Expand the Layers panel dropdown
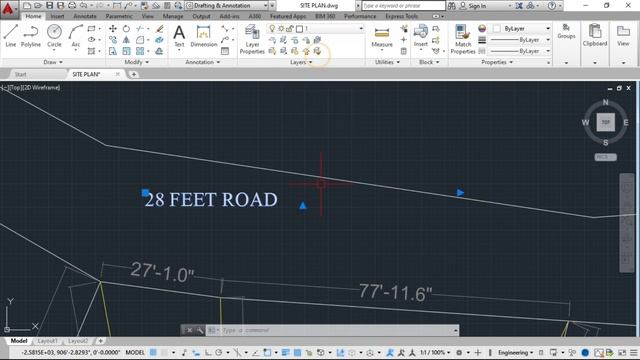Screen dimensions: 640x360 tap(301, 62)
